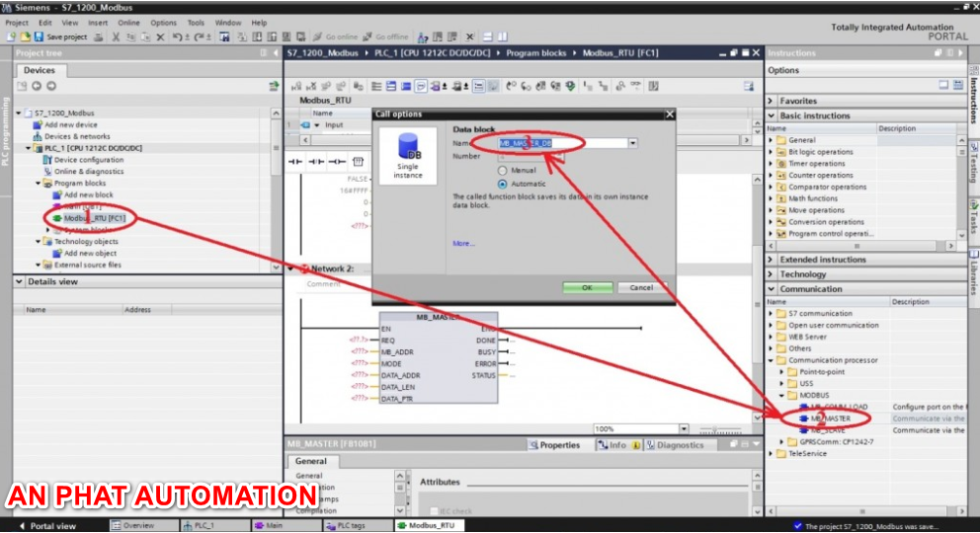The width and height of the screenshot is (980, 533).
Task: Click the Save project toolbar icon
Action: (x=61, y=37)
